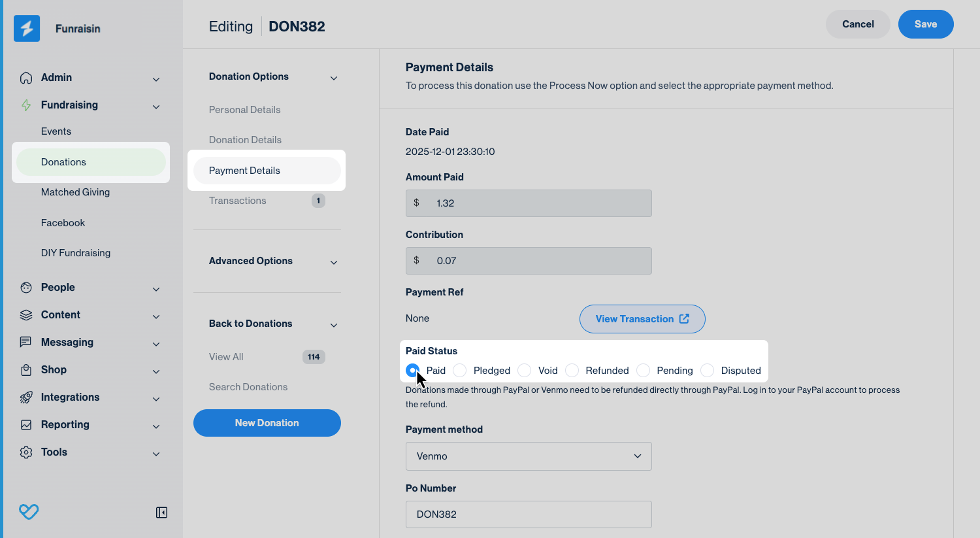Collapse the Donation Options section
Screen dimensions: 980x538
[334, 78]
